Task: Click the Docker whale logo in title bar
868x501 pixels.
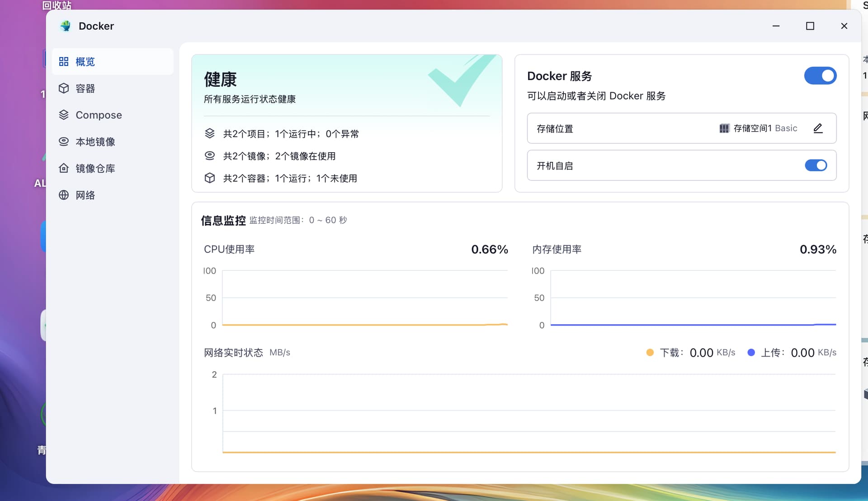Action: point(66,26)
